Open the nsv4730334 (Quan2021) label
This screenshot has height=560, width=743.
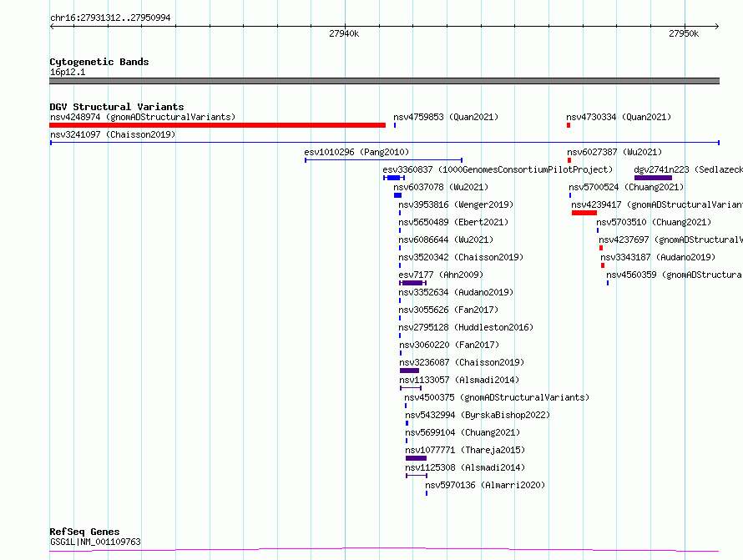pos(619,117)
